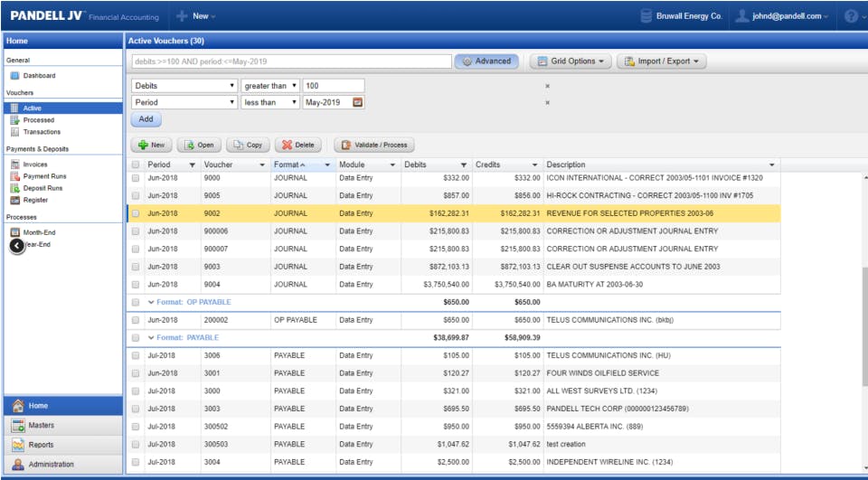
Task: Click the Debits column filter funnel icon
Action: (x=463, y=165)
